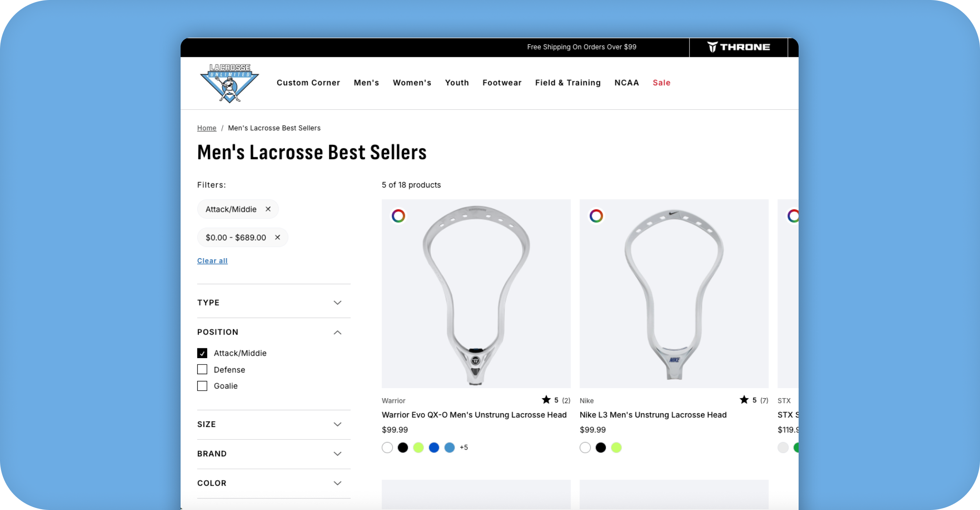Click custom color wheel icon on Nike head
The width and height of the screenshot is (980, 510).
click(x=596, y=216)
